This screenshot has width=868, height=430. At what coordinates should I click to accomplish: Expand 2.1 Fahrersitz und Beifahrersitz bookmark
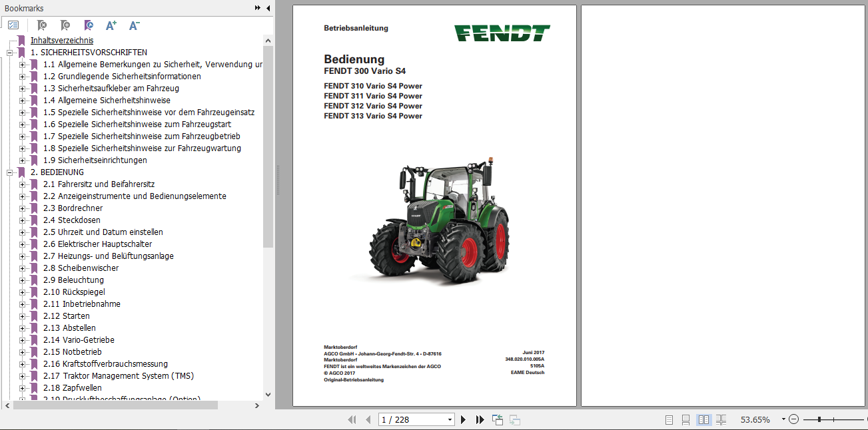click(x=22, y=184)
